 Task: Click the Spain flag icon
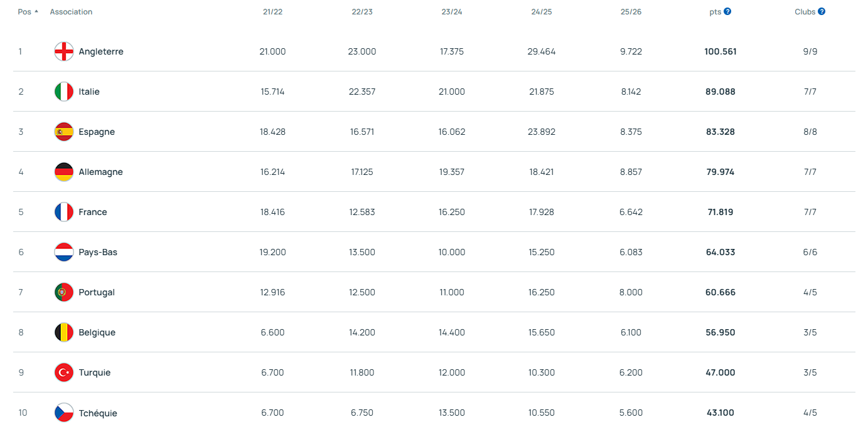click(x=64, y=132)
